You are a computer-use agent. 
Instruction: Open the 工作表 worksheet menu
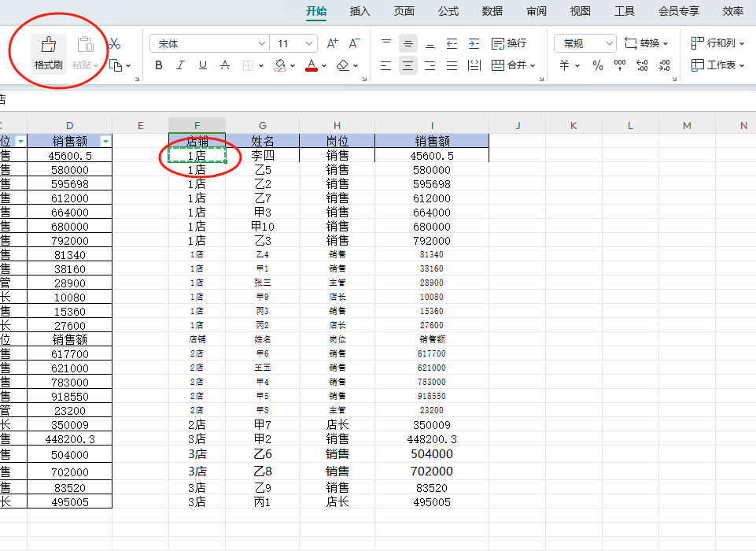coord(717,65)
